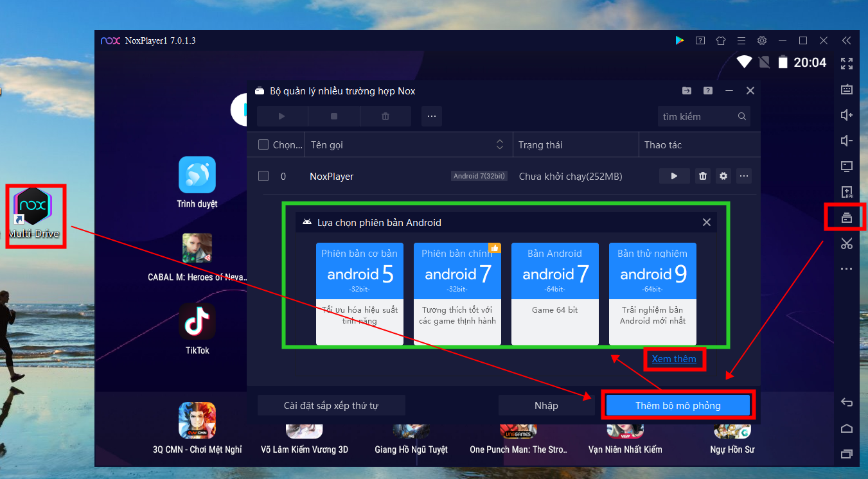
Task: Click the batch stop square button
Action: click(x=333, y=116)
